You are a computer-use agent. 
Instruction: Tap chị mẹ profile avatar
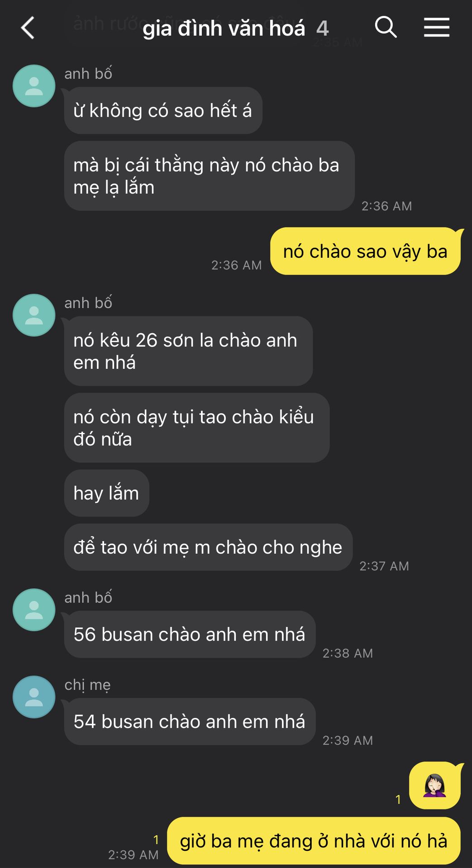coord(34,697)
